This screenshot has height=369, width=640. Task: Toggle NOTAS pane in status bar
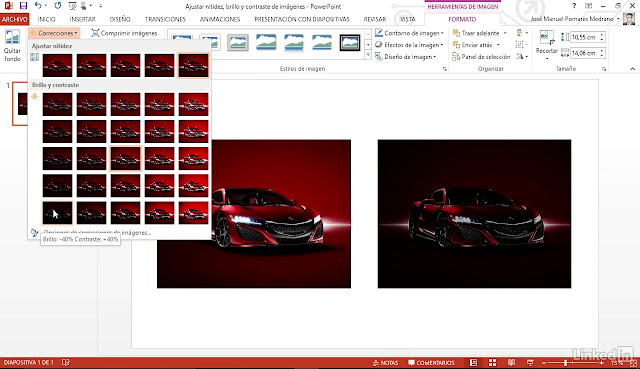click(385, 362)
